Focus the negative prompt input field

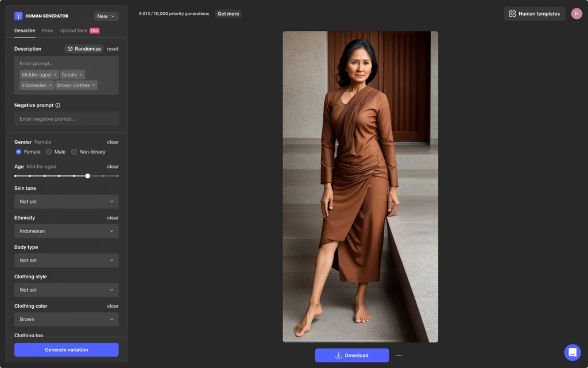click(67, 118)
